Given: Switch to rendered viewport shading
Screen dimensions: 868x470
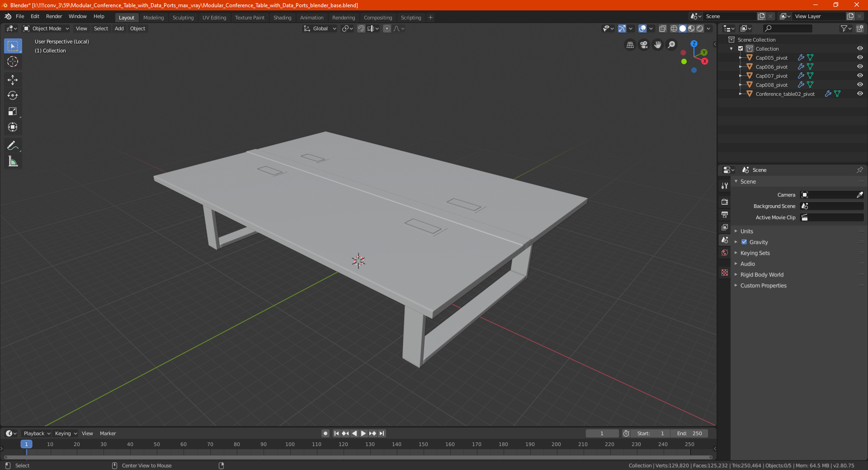Looking at the screenshot, I should (700, 28).
